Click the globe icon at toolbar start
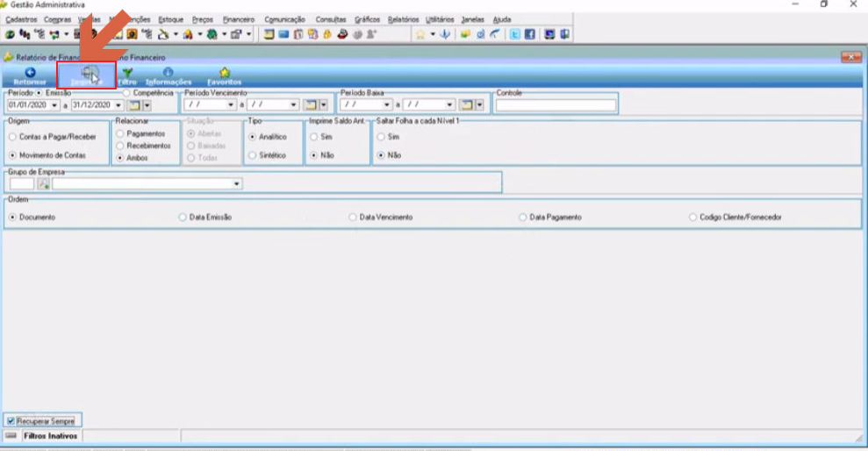 [10, 34]
